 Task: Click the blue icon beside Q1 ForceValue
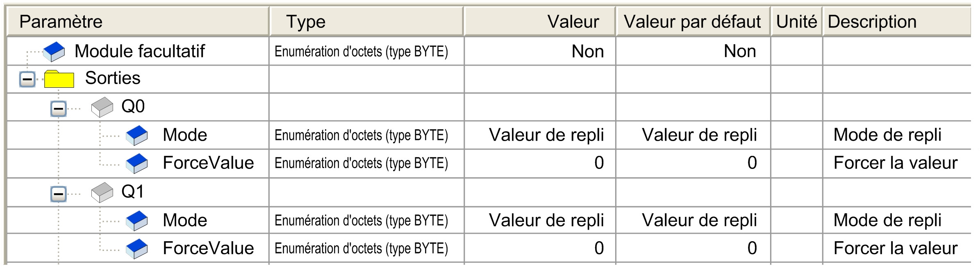coord(137,248)
